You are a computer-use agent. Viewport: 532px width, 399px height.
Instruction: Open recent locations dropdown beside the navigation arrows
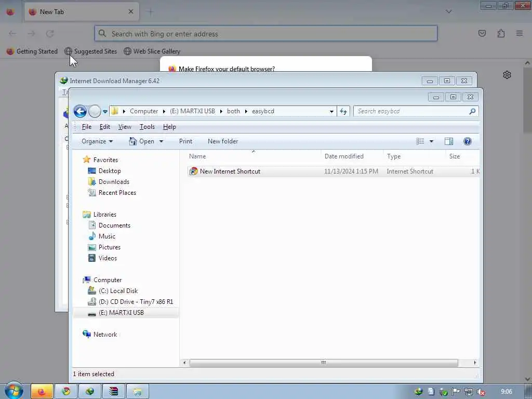click(x=105, y=111)
